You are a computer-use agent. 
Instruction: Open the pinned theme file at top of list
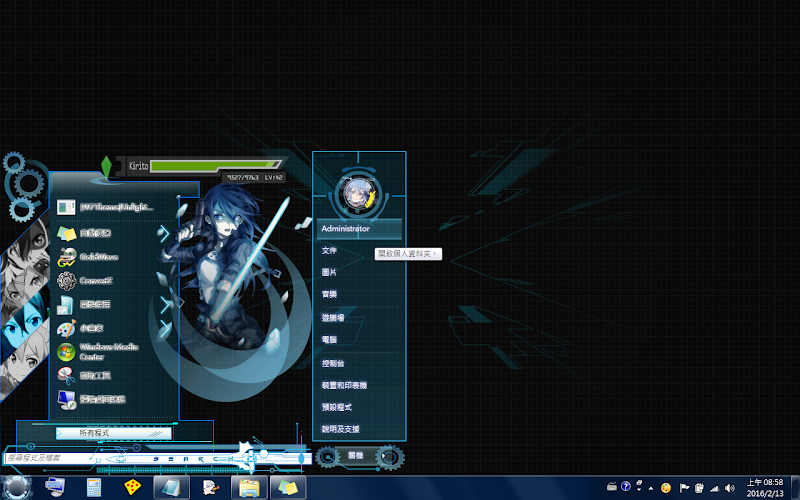click(105, 207)
